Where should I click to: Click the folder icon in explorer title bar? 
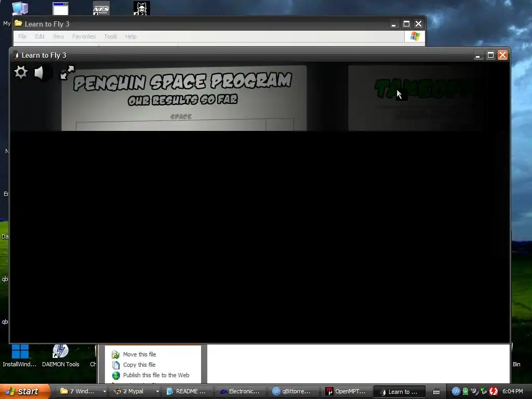pos(18,24)
